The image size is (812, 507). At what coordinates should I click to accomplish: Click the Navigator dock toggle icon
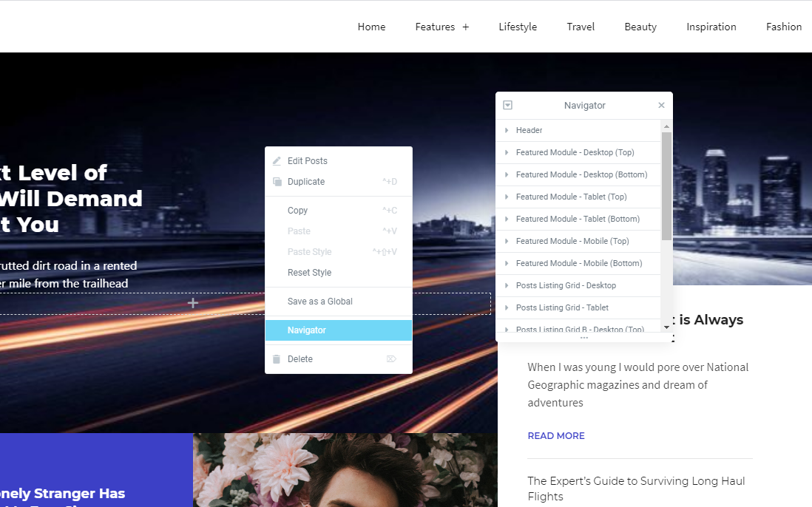[507, 105]
